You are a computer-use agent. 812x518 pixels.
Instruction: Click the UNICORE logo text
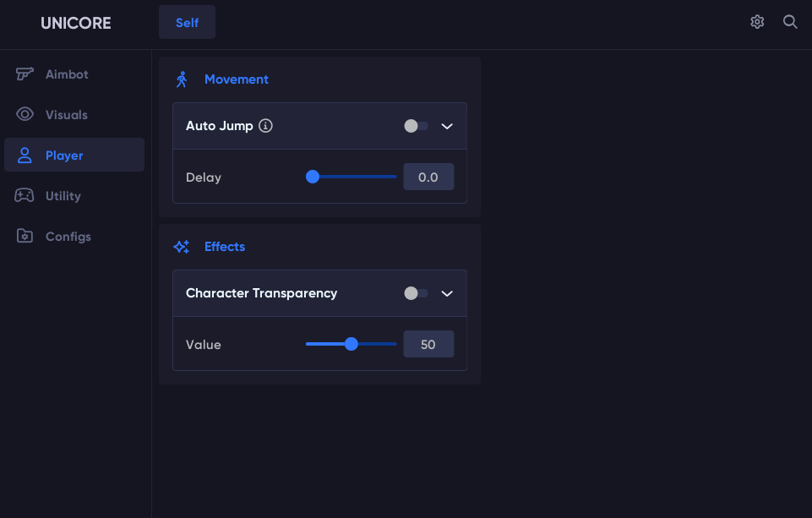tap(75, 23)
